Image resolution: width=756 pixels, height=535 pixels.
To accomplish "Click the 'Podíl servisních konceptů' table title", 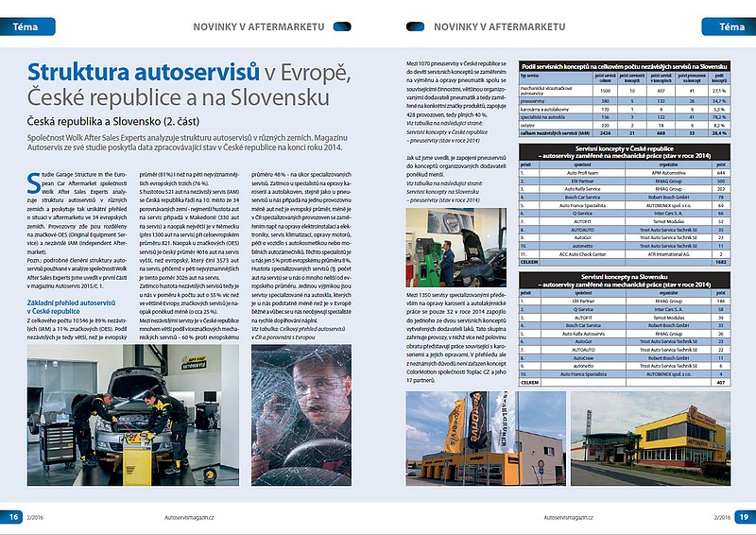I will (x=625, y=66).
